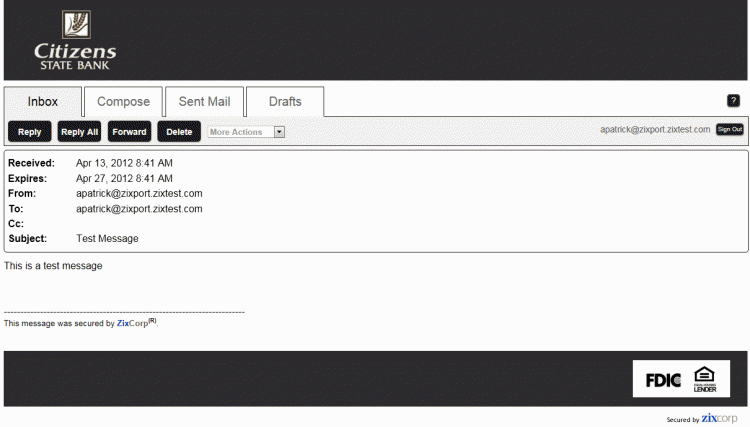Sign out of the account
Screen dimensions: 750x427
730,130
